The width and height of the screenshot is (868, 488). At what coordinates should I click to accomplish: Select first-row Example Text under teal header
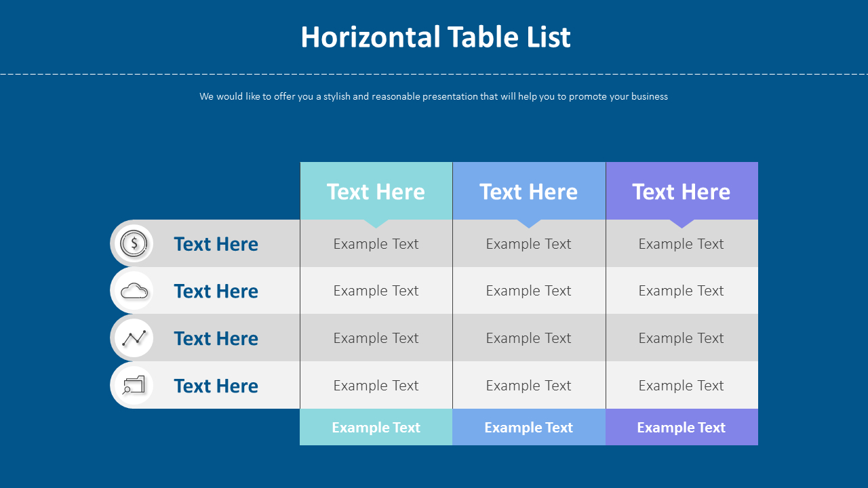click(x=376, y=244)
